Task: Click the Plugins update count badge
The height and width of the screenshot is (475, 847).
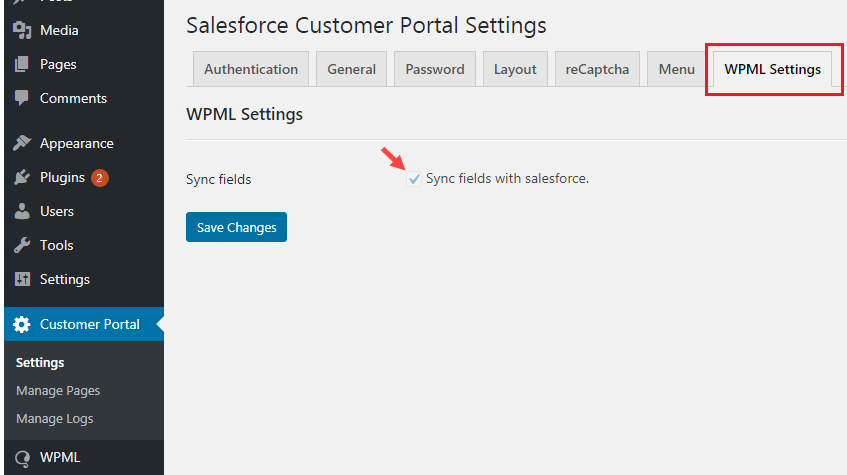Action: [100, 178]
